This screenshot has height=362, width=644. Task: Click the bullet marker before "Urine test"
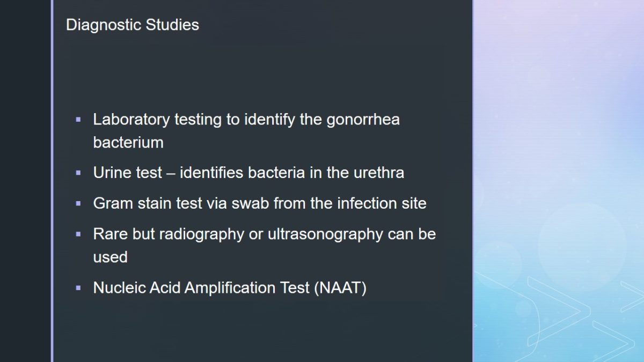coord(78,173)
